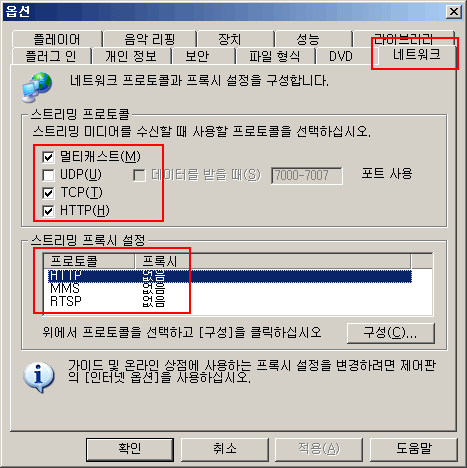This screenshot has width=467, height=468.
Task: Open the 장치 tab
Action: (230, 39)
